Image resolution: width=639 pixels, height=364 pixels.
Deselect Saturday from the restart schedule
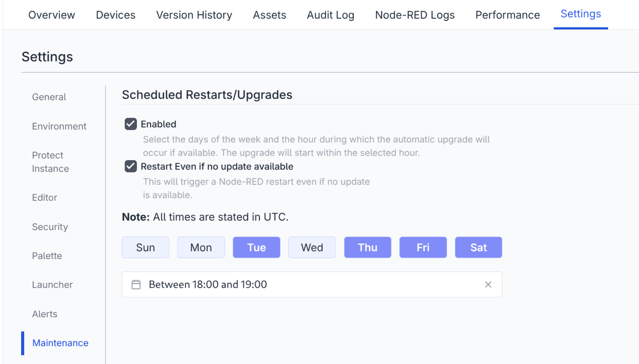tap(478, 247)
